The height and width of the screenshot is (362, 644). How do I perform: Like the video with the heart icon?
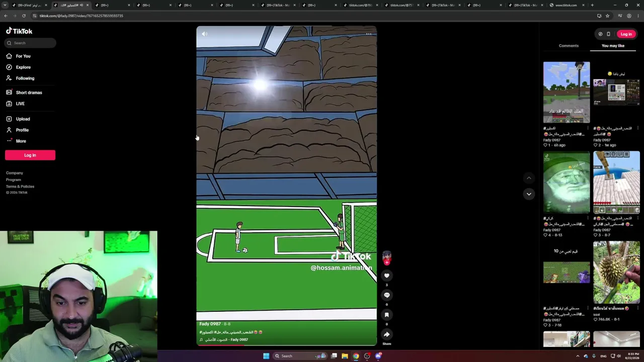(386, 276)
